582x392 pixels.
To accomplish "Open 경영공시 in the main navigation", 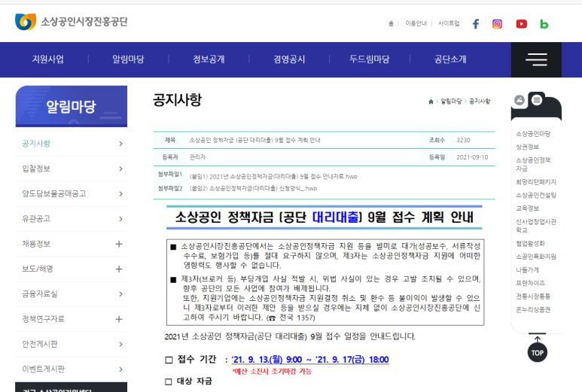I will [289, 59].
